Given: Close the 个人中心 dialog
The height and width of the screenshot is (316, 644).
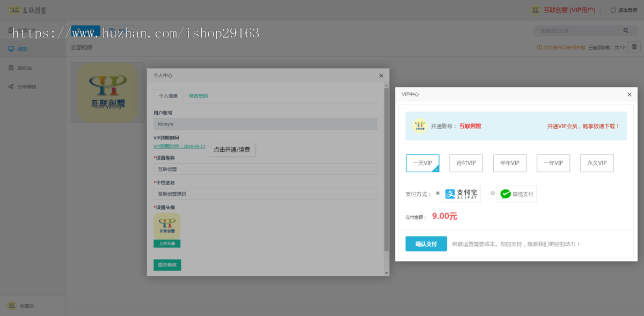Looking at the screenshot, I should [x=381, y=76].
